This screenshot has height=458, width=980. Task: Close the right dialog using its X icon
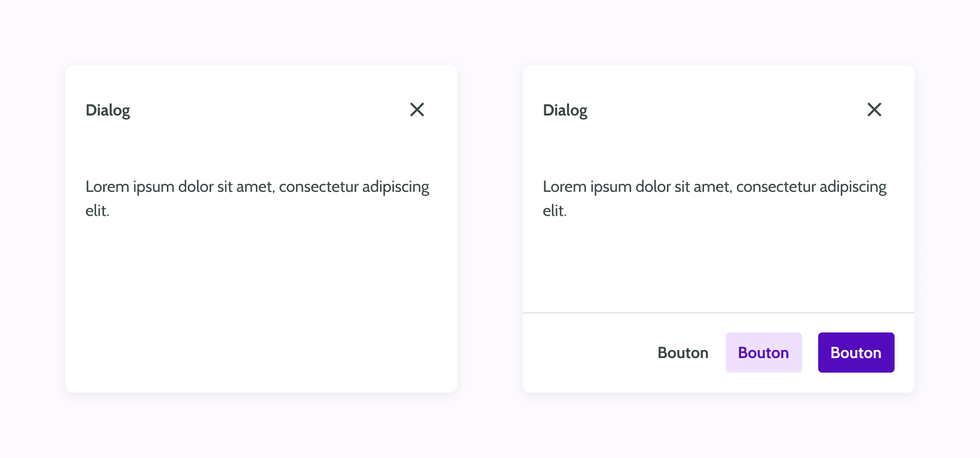point(874,109)
